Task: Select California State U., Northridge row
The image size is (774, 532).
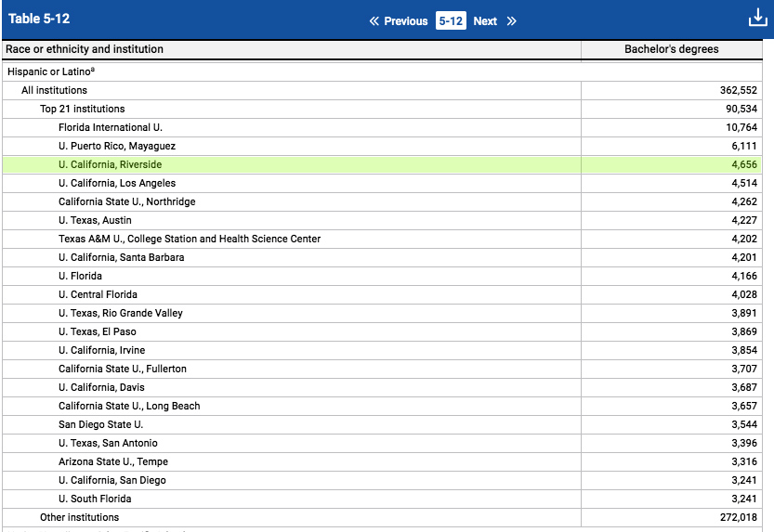Action: 382,202
